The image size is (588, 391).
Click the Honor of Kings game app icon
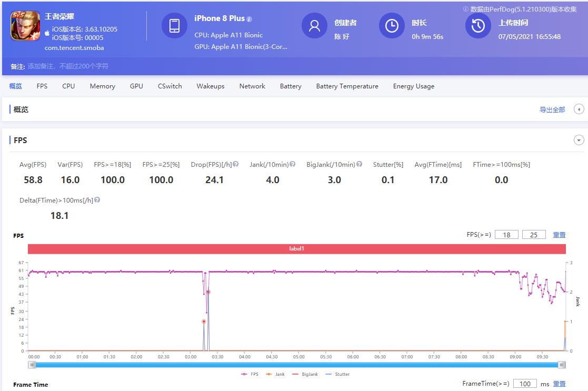pos(25,26)
